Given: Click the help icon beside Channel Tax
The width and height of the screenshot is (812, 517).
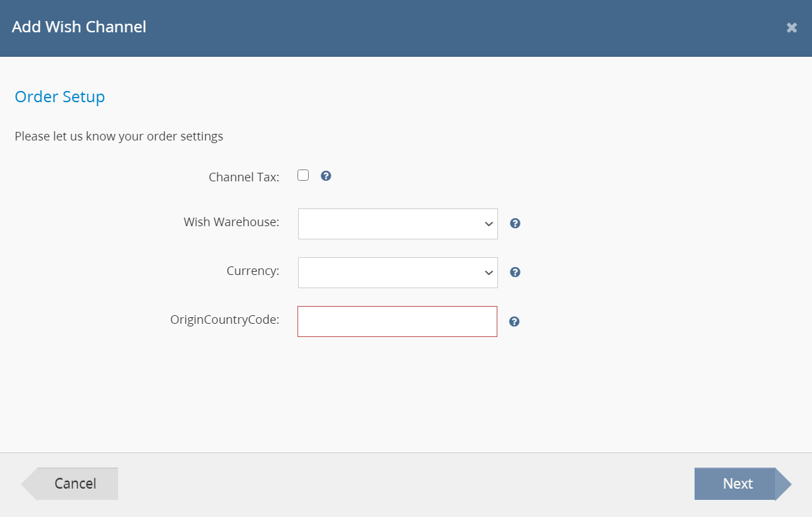Looking at the screenshot, I should 326,176.
